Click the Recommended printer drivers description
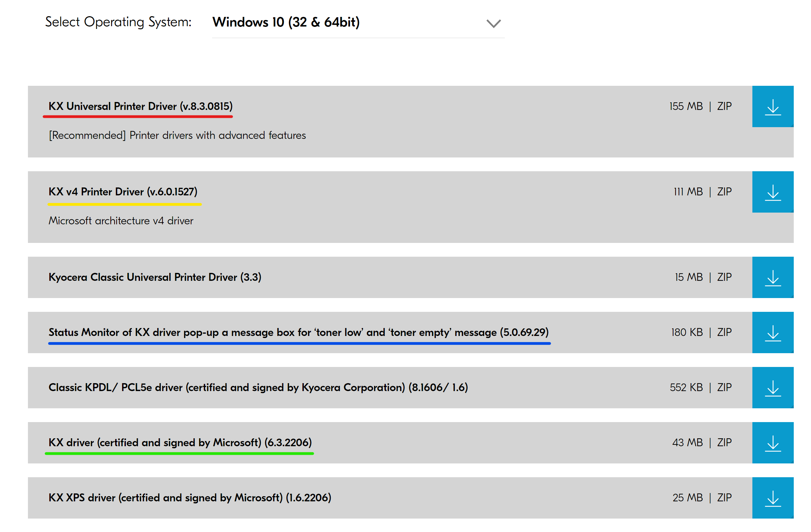The width and height of the screenshot is (811, 532). point(177,135)
